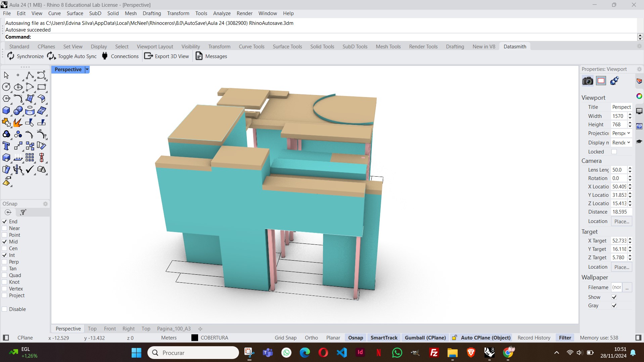644x362 pixels.
Task: Activate the Fillet curves tool
Action: (18, 99)
